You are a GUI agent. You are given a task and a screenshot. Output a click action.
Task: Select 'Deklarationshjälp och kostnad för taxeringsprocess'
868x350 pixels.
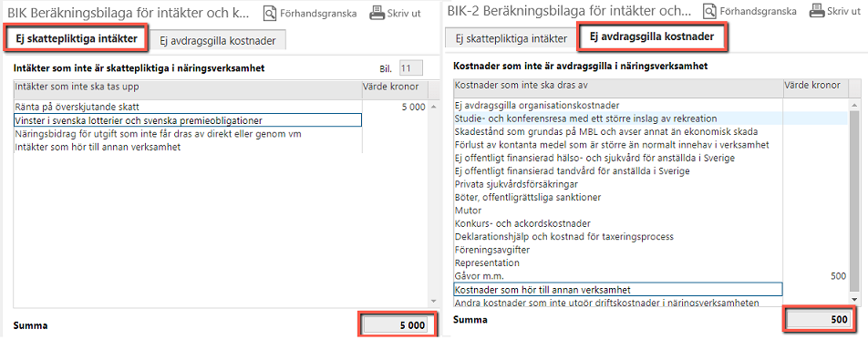coord(618,236)
